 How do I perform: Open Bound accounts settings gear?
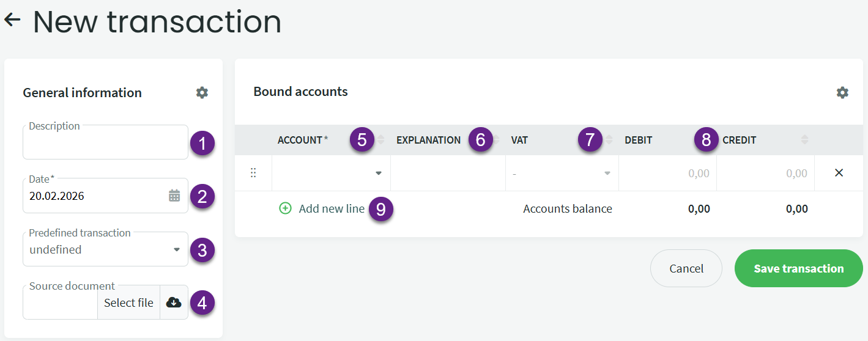[x=842, y=92]
